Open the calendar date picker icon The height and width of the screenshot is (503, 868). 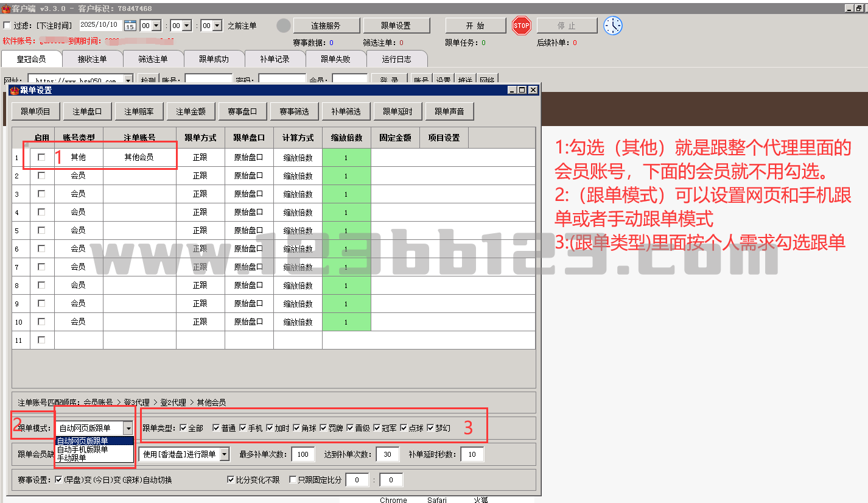coord(130,26)
